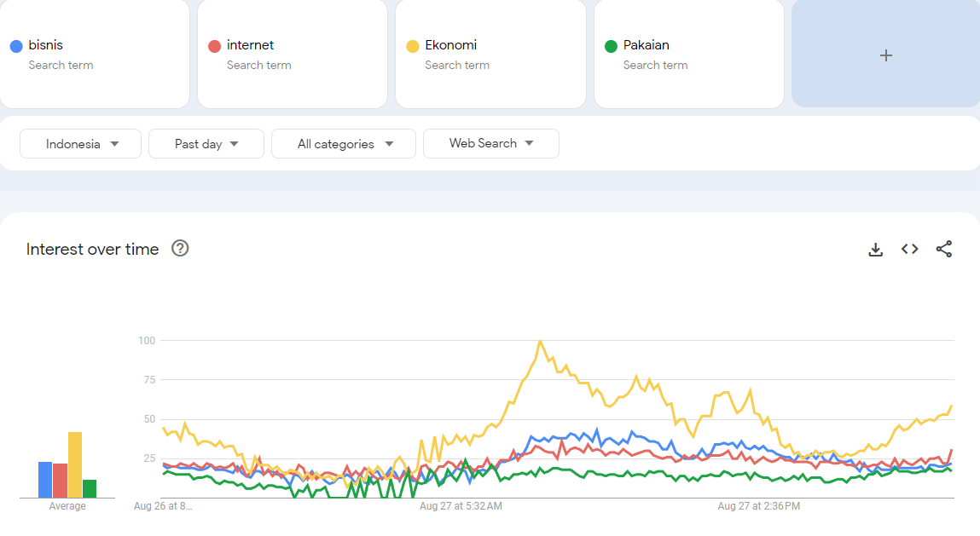This screenshot has width=980, height=536.
Task: Click the blue color dot for bisnis
Action: tap(14, 44)
